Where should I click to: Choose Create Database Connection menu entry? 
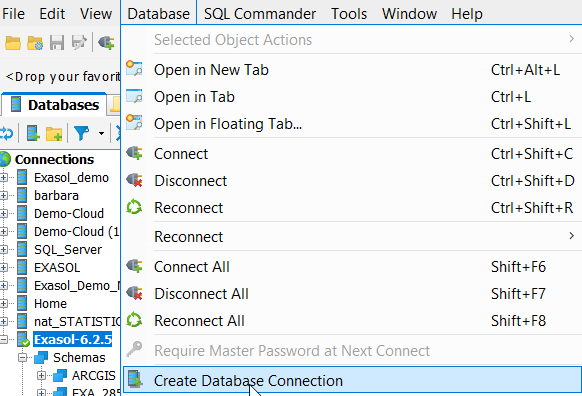pos(352,380)
